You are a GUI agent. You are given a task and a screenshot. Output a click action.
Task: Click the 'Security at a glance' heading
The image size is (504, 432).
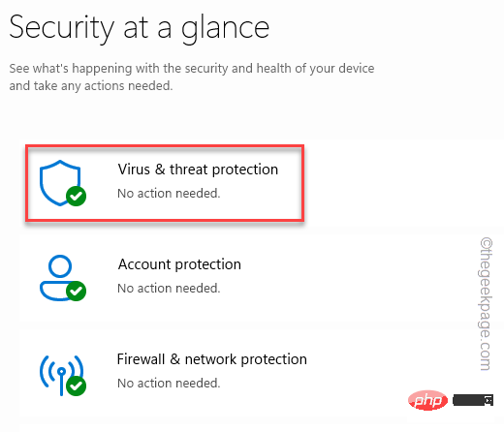coord(140,28)
